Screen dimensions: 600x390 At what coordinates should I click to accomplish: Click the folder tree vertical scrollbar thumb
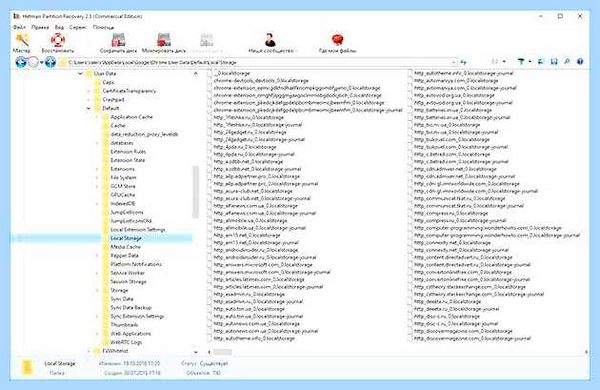195,192
